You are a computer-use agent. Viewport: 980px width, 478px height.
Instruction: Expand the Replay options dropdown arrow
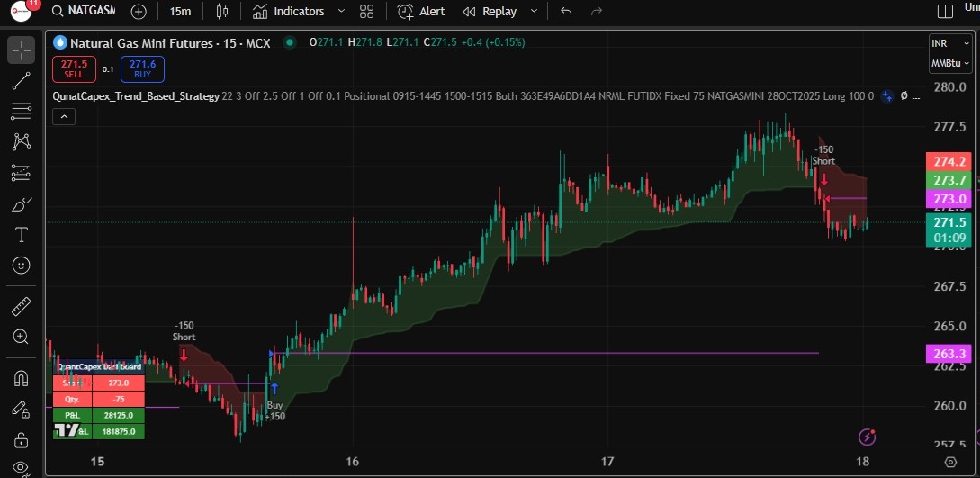coord(533,11)
